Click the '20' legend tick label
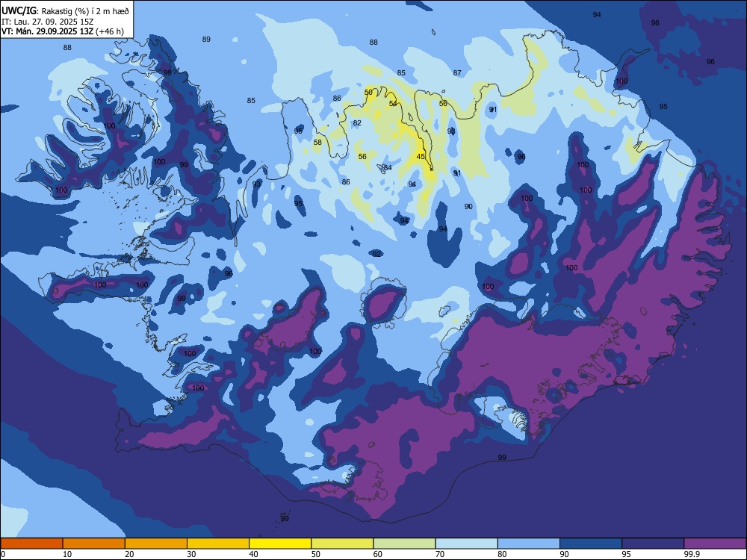This screenshot has width=747, height=560. 129,554
